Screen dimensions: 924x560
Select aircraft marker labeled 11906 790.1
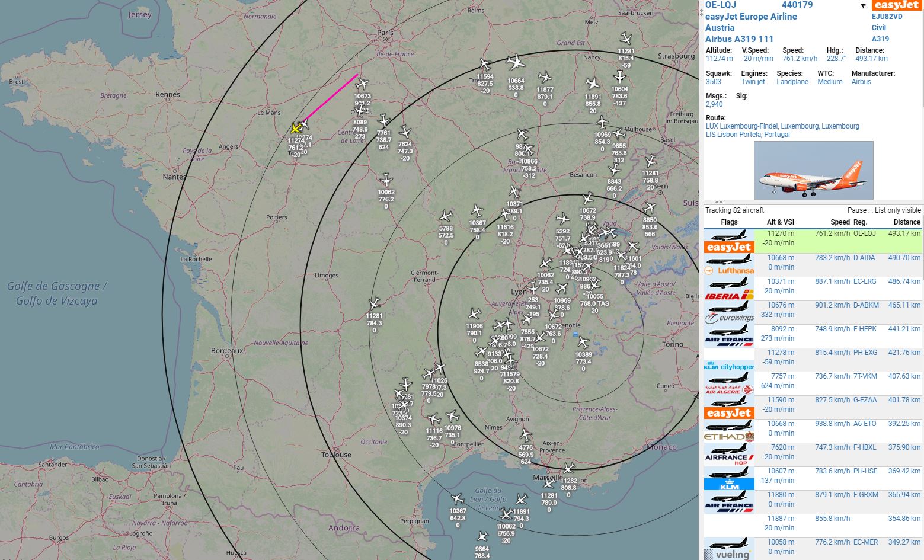474,313
